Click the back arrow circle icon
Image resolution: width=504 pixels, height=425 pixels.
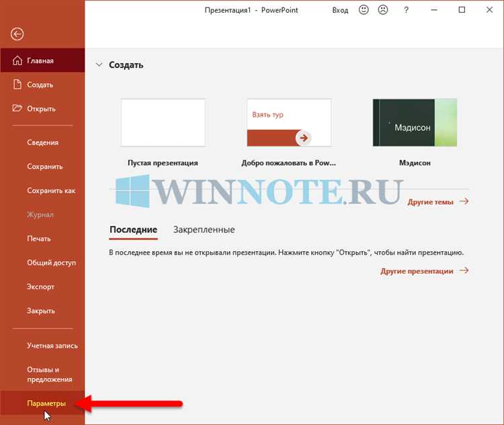pyautogui.click(x=17, y=34)
